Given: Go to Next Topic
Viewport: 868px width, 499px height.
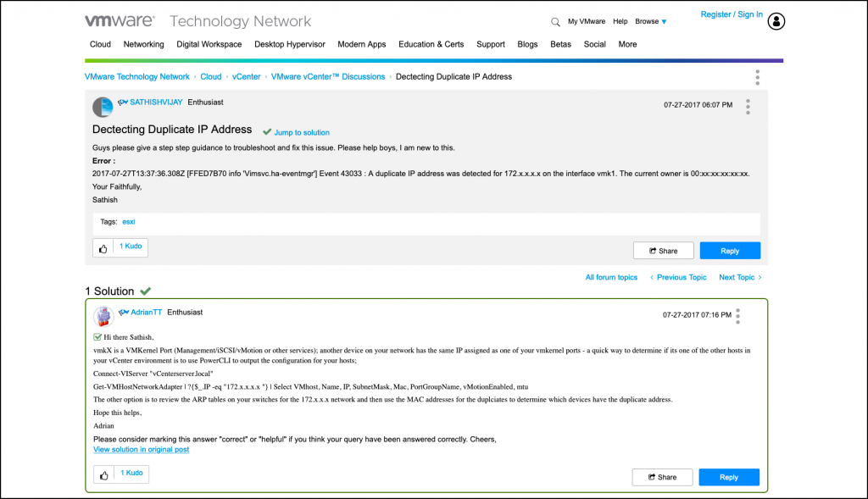Looking at the screenshot, I should 740,277.
